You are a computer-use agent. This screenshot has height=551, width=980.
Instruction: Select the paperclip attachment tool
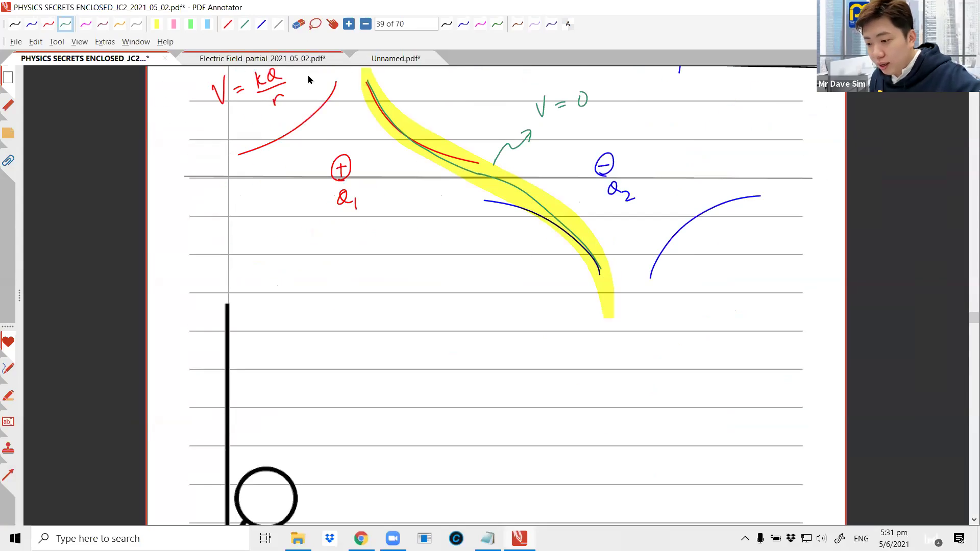coord(8,161)
